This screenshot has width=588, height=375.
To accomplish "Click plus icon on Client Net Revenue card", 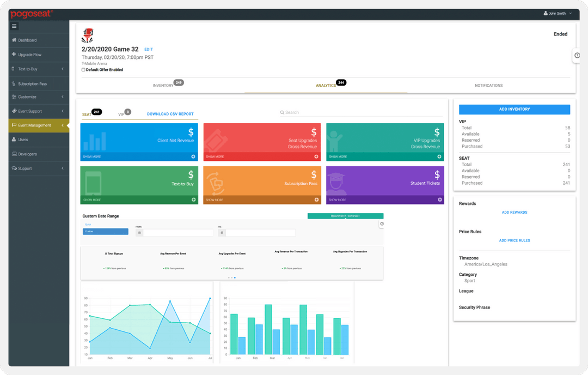I will pos(194,156).
